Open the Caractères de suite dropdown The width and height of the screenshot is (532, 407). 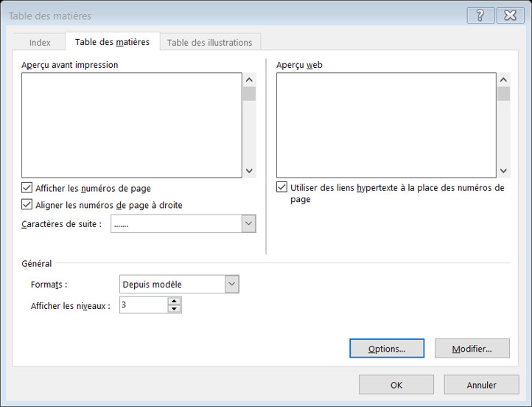coord(248,223)
